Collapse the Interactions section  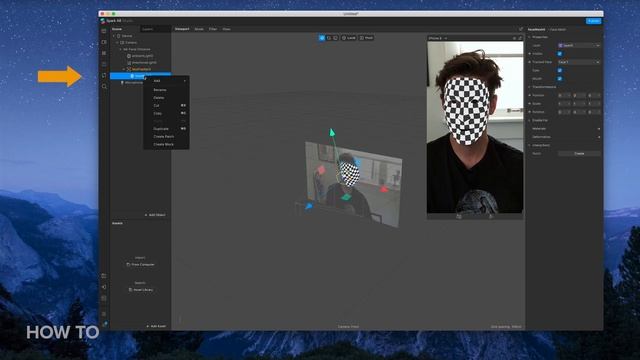point(530,145)
